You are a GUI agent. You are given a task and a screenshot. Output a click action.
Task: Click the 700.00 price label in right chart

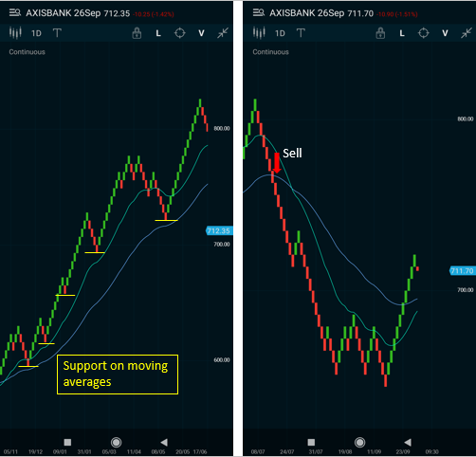point(466,290)
